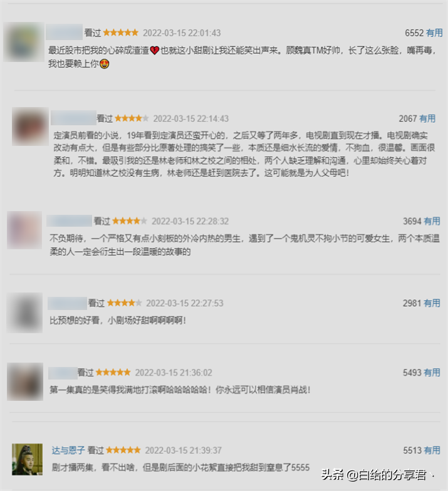
Task: Click 有用 on the 2067-vote review
Action: pos(427,119)
